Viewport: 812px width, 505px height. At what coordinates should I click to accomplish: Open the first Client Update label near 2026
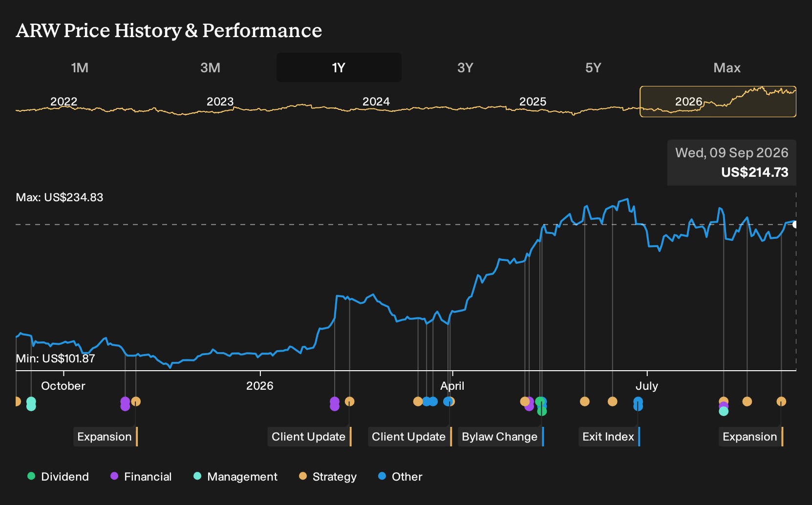(x=310, y=437)
